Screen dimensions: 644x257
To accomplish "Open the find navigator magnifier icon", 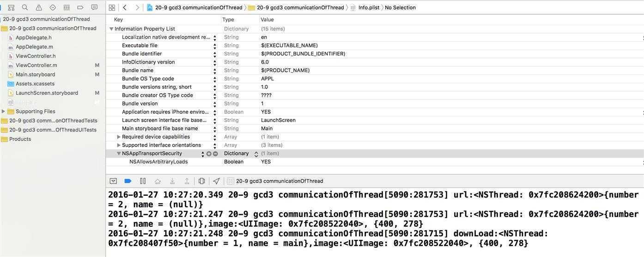I will tap(25, 7).
